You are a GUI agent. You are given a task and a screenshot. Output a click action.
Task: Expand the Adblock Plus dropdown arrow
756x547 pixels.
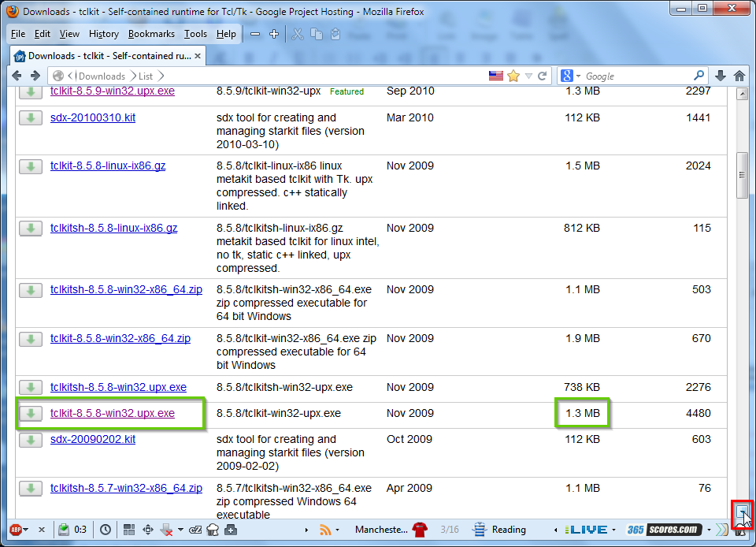pyautogui.click(x=26, y=530)
